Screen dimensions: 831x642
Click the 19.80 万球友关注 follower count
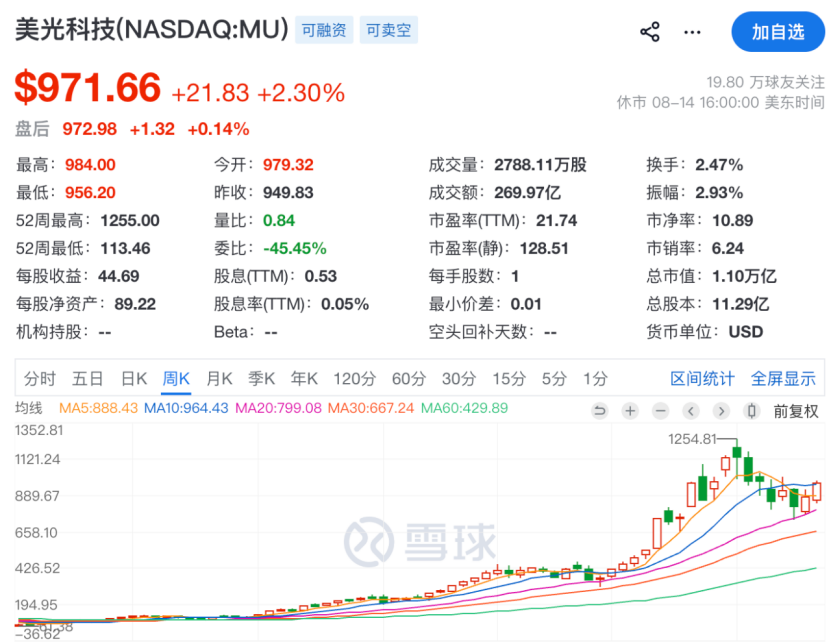click(765, 82)
